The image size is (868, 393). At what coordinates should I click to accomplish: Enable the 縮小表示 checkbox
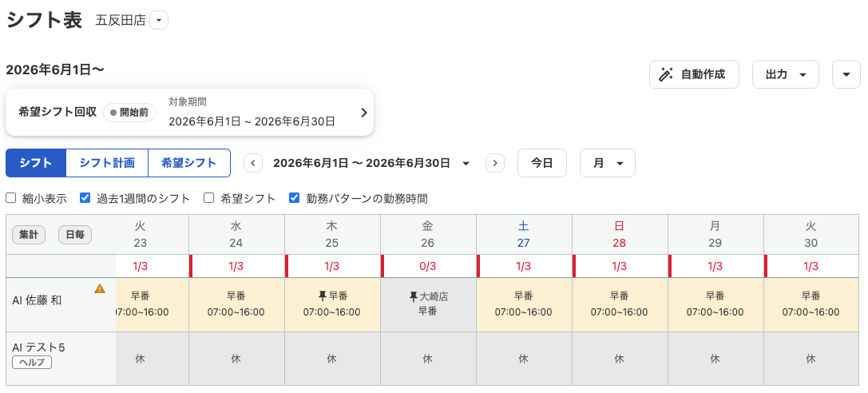point(10,197)
